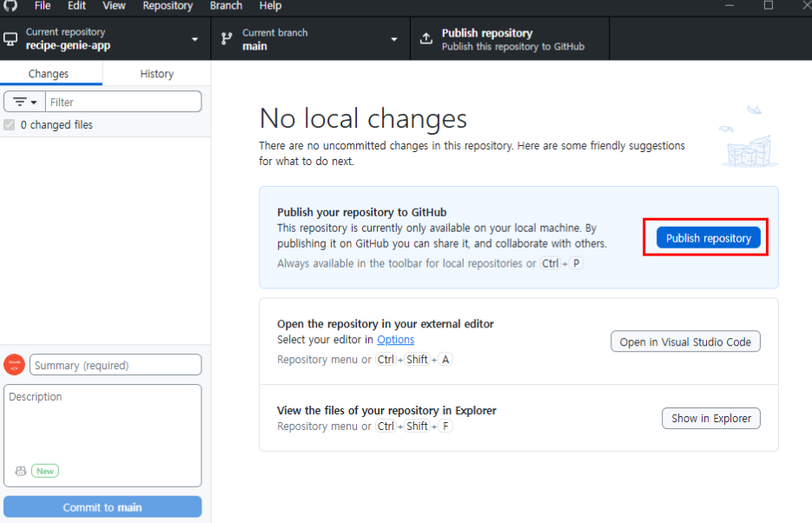The width and height of the screenshot is (812, 523).
Task: Open the Branch menu
Action: click(226, 5)
